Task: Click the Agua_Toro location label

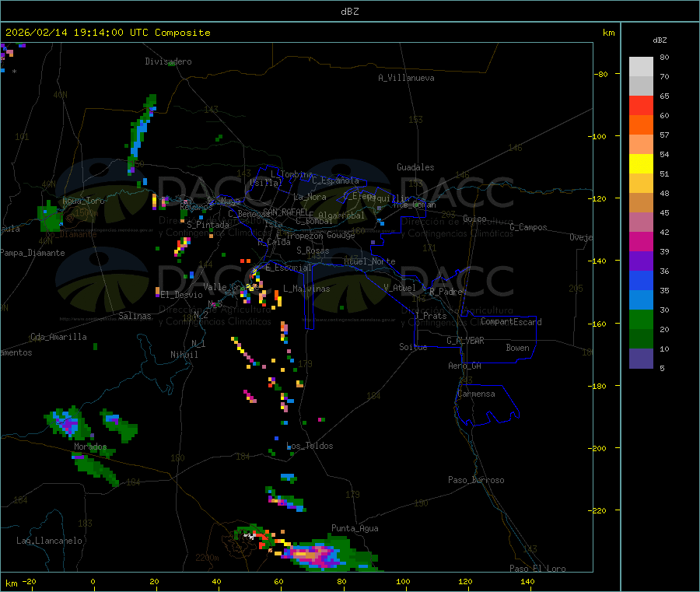Action: tap(83, 201)
